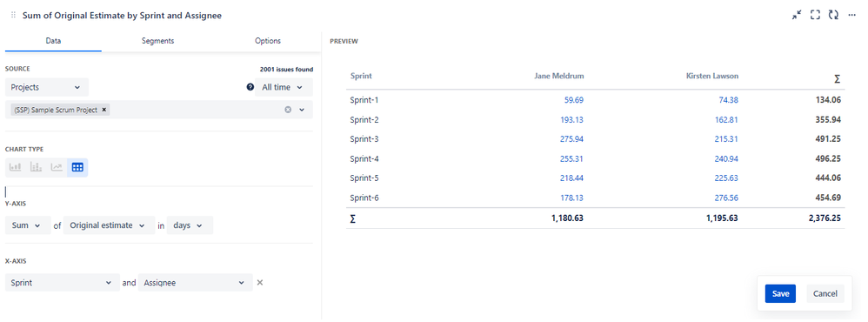Click the Sprint-1 row total 134.06

click(x=828, y=100)
